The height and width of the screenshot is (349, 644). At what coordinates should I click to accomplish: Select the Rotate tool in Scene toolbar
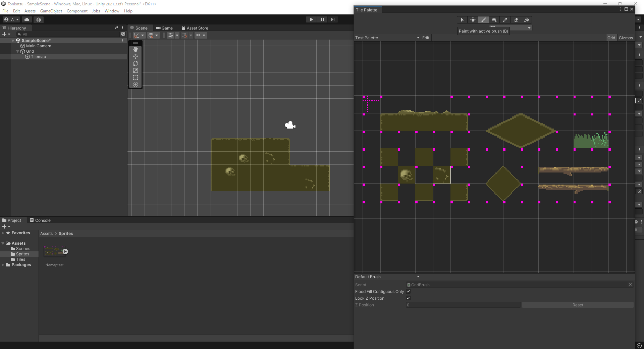tap(135, 63)
